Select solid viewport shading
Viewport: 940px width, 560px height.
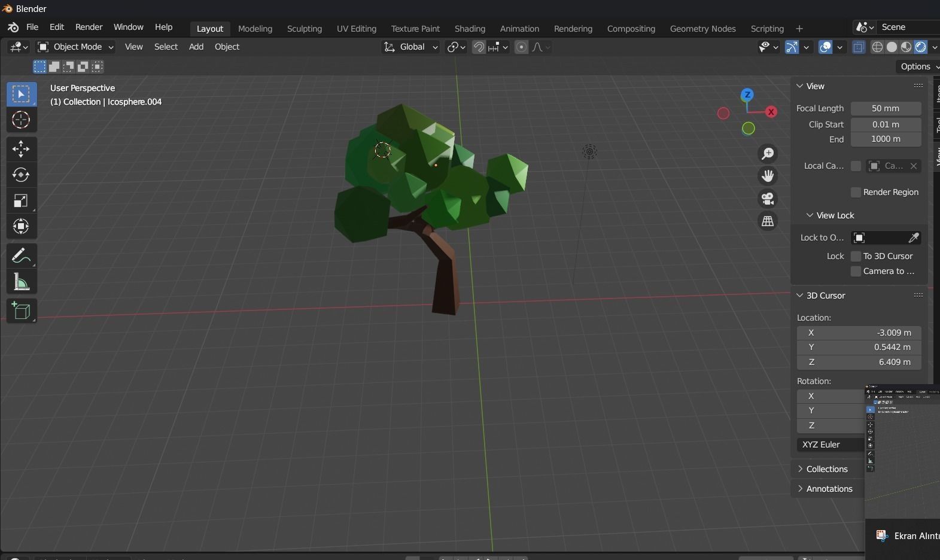click(x=892, y=47)
